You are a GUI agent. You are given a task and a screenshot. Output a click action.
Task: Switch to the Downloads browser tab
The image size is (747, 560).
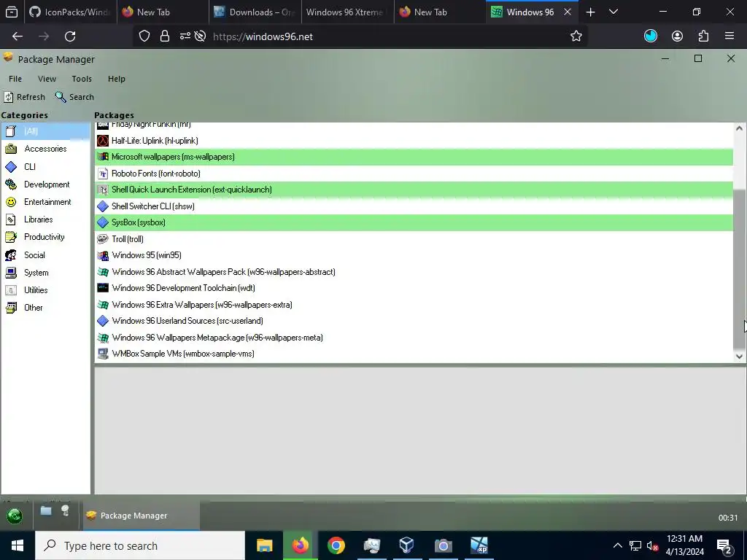point(255,12)
